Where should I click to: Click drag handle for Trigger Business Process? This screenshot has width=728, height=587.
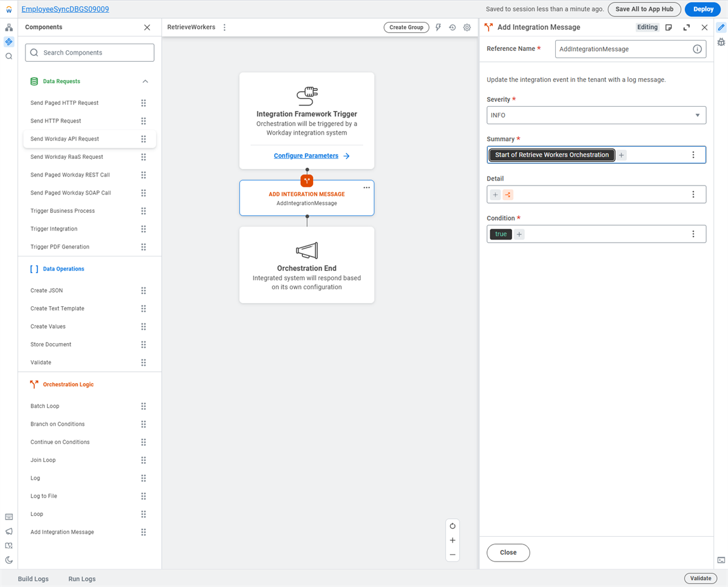coord(144,211)
